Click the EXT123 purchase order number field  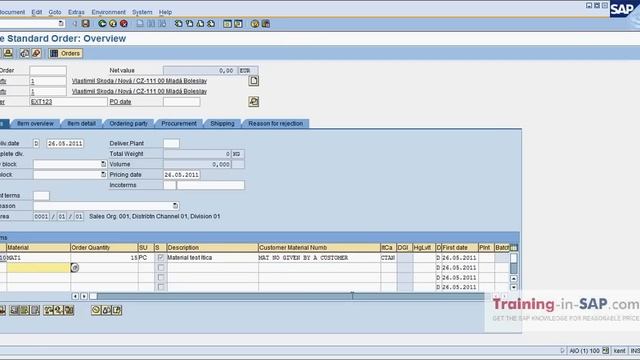pos(68,102)
